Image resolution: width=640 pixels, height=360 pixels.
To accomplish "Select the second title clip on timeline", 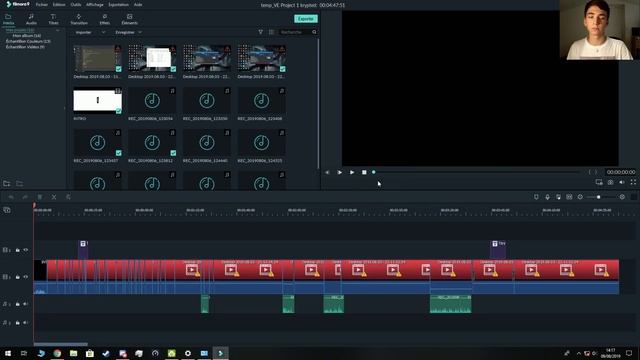I will pyautogui.click(x=498, y=249).
